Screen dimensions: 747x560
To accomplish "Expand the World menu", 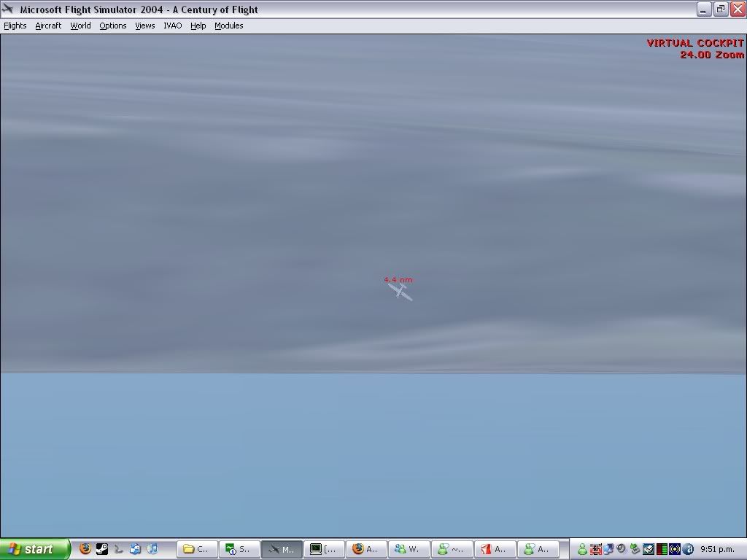I will click(x=80, y=26).
